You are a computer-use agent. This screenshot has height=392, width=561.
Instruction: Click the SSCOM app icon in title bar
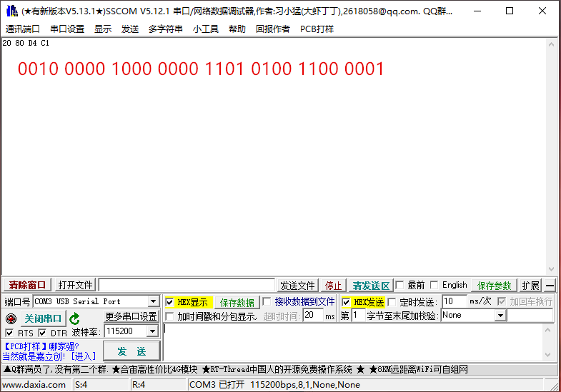(11, 11)
